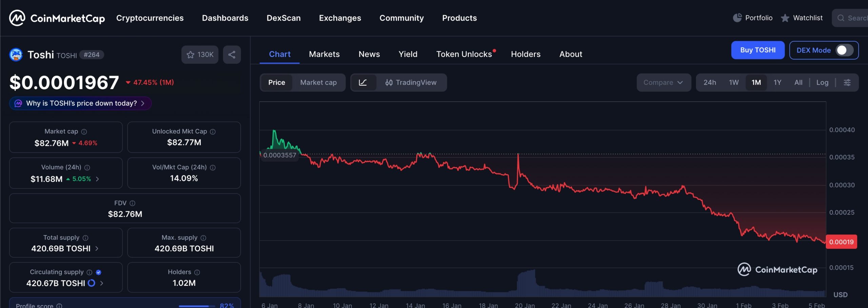Switch to the News tab
This screenshot has width=868, height=308.
pyautogui.click(x=369, y=54)
